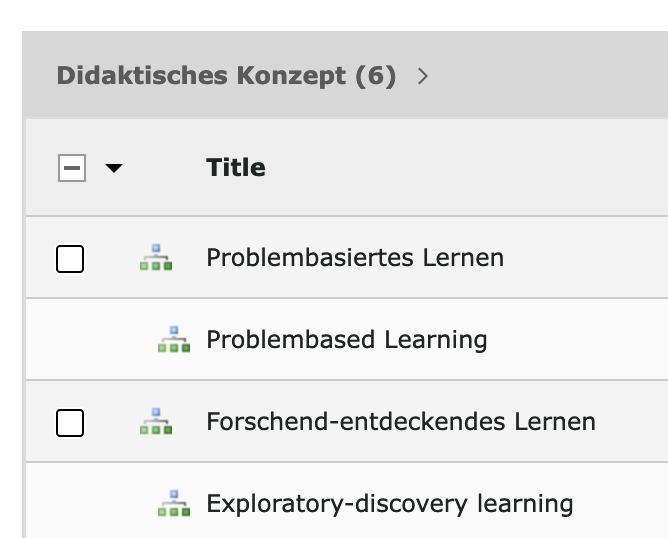This screenshot has height=538, width=668.
Task: Tick the Forschend-entdeckendes Lernen checkbox
Action: pyautogui.click(x=70, y=423)
